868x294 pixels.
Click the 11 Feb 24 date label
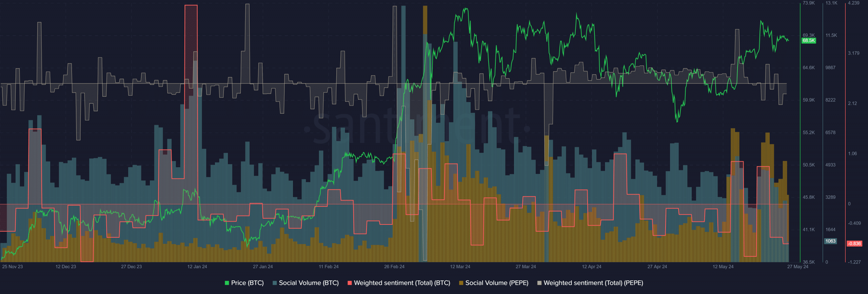tap(329, 267)
